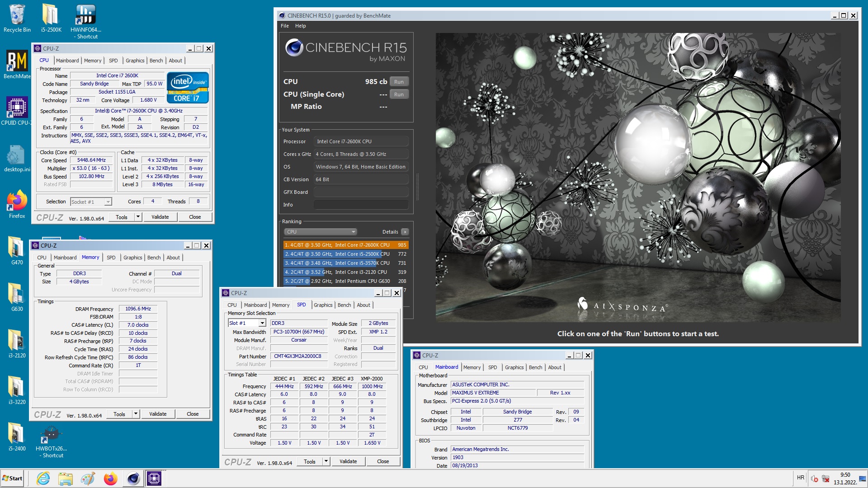Click the HR language indicator in the tray

[801, 478]
